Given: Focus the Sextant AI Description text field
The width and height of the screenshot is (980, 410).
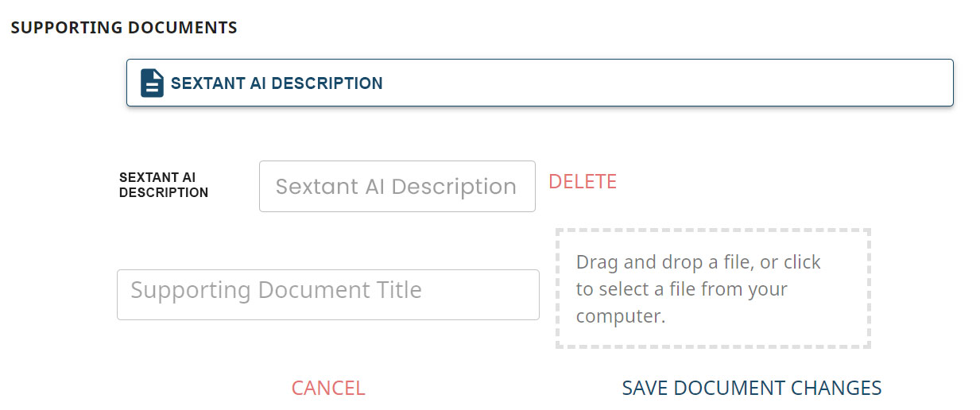Looking at the screenshot, I should tap(397, 187).
